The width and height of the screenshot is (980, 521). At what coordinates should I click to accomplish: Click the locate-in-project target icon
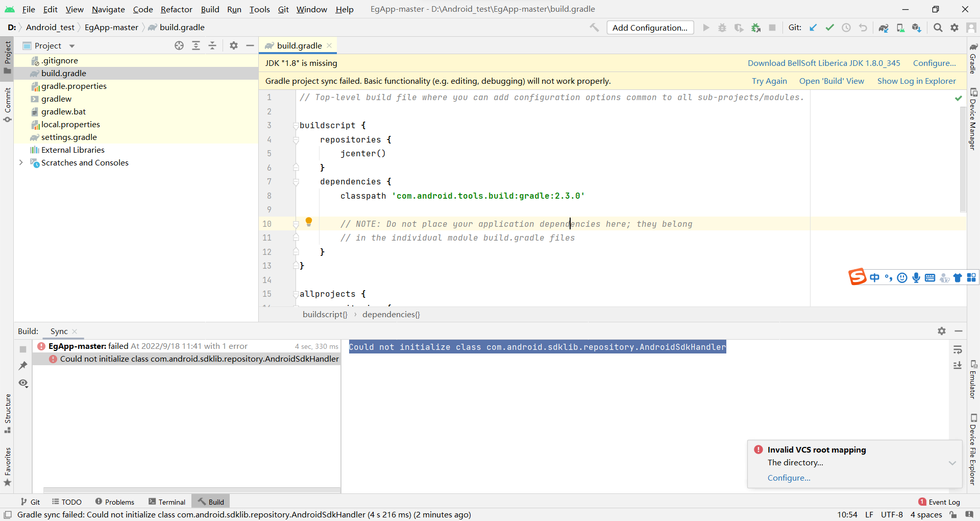tap(179, 45)
